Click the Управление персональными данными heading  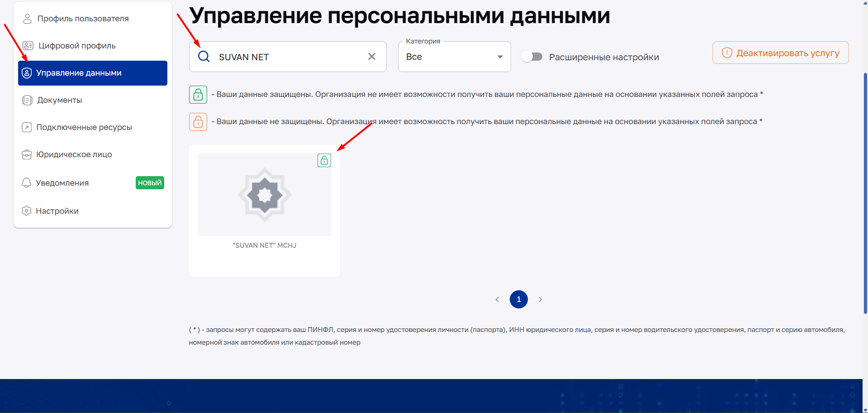pyautogui.click(x=399, y=15)
